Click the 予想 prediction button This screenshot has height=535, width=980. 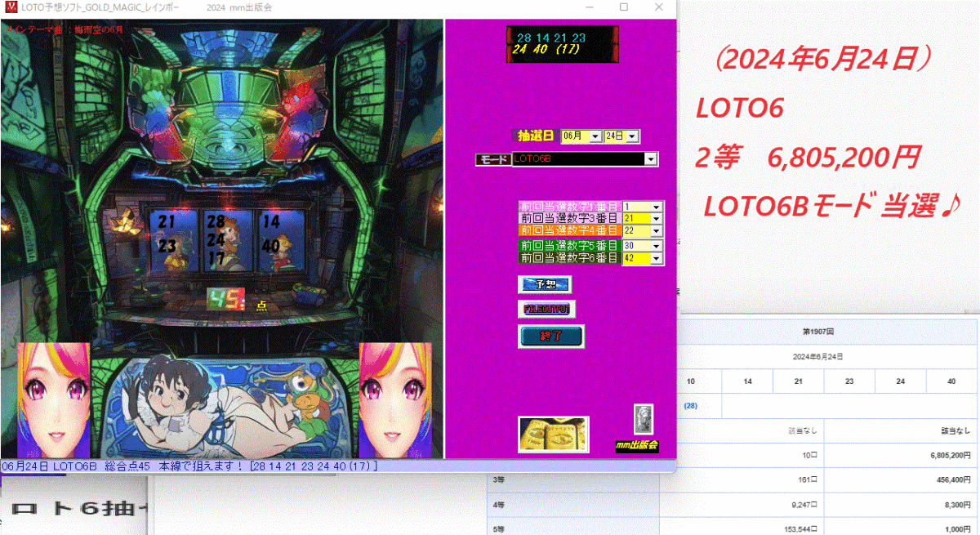(546, 284)
